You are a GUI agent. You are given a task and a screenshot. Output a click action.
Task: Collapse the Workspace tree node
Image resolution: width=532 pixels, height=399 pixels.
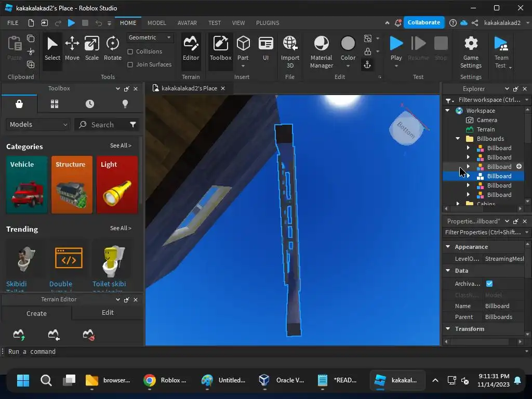447,110
